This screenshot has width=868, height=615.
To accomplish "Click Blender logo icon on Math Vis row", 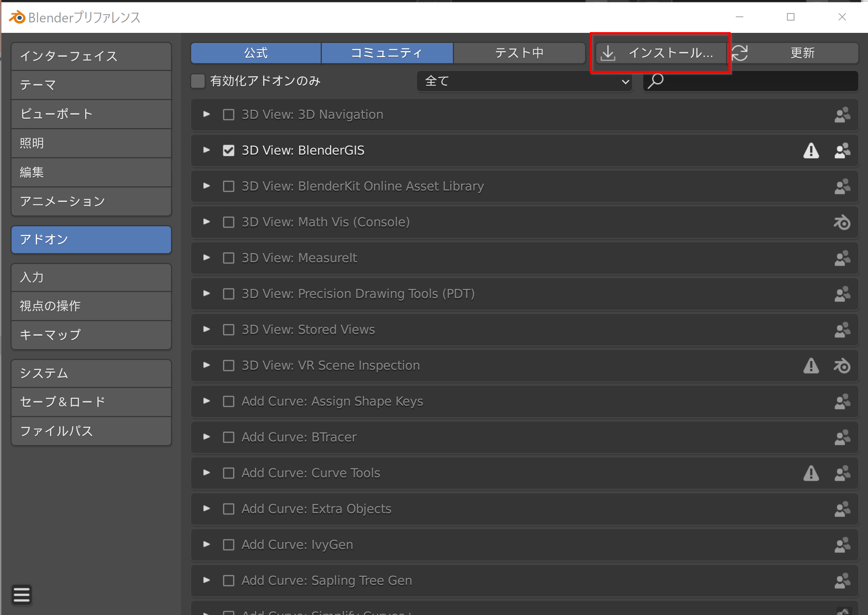I will click(842, 222).
